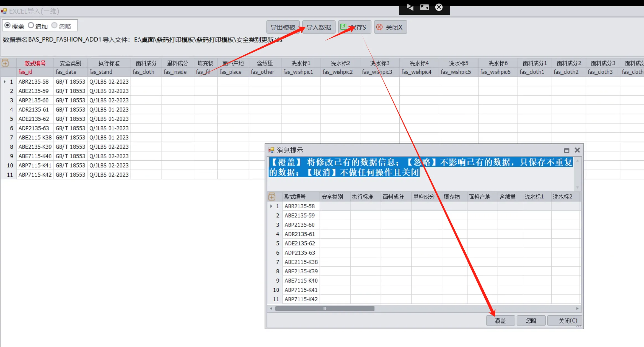Click the dialog horizontal scrollbar thumb
The height and width of the screenshot is (347, 644).
(x=325, y=309)
